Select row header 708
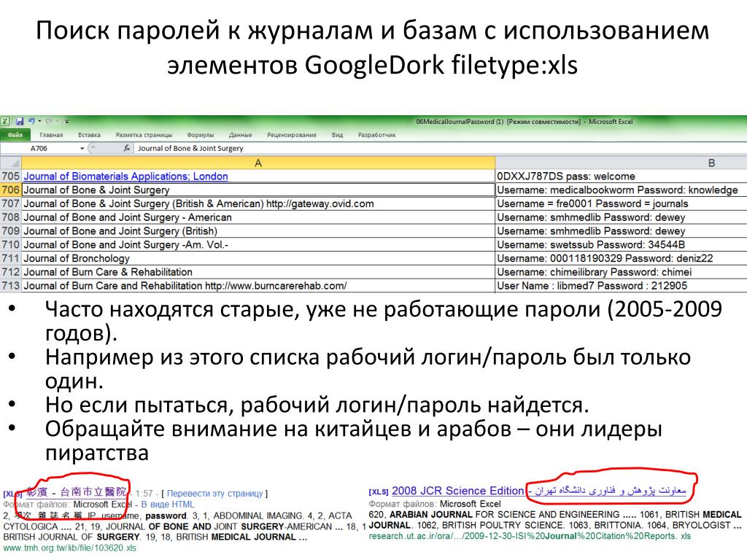The height and width of the screenshot is (560, 747). pyautogui.click(x=10, y=217)
